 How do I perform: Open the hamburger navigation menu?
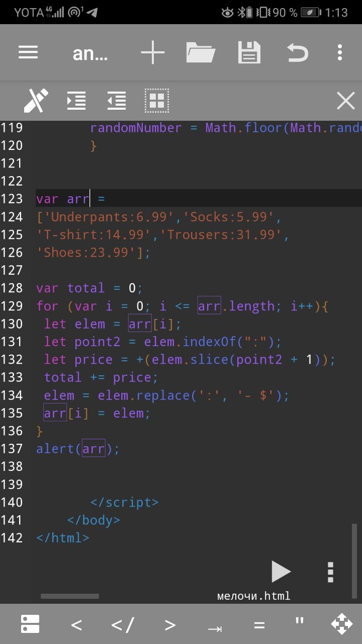28,52
